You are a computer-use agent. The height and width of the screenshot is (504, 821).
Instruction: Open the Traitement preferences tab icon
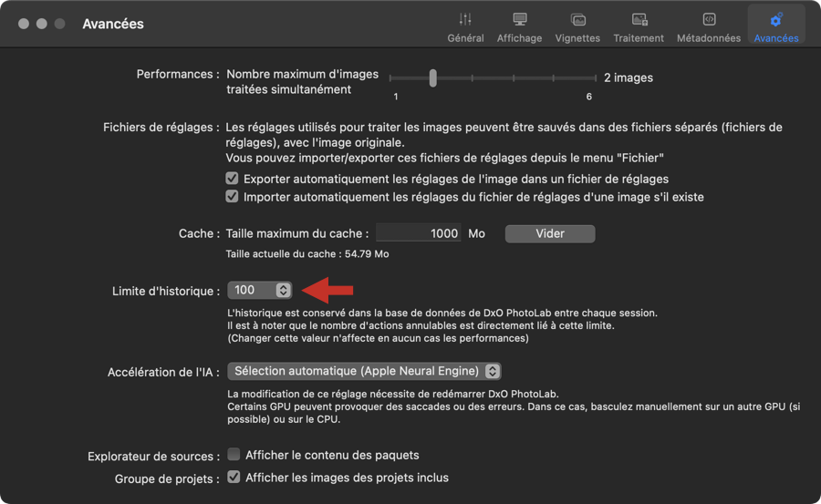pyautogui.click(x=639, y=19)
